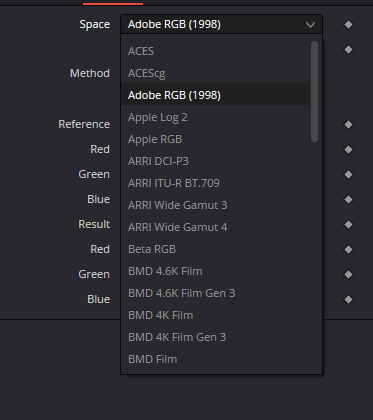The width and height of the screenshot is (373, 420).
Task: Toggle keyframe diamond for Reference row
Action: click(x=348, y=124)
